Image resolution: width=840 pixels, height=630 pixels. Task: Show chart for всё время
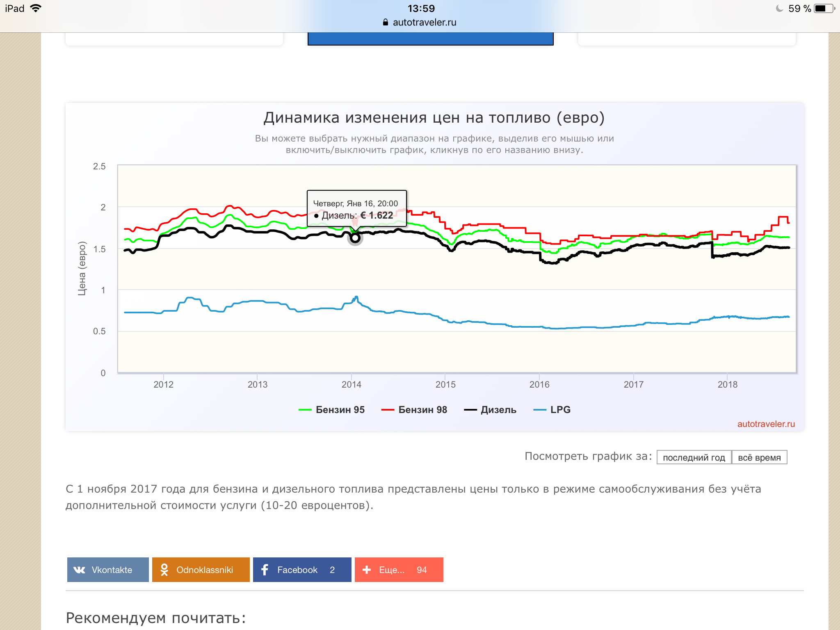(x=759, y=457)
